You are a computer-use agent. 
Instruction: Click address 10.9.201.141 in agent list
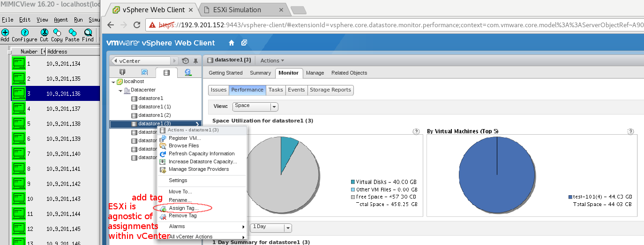coord(63,169)
